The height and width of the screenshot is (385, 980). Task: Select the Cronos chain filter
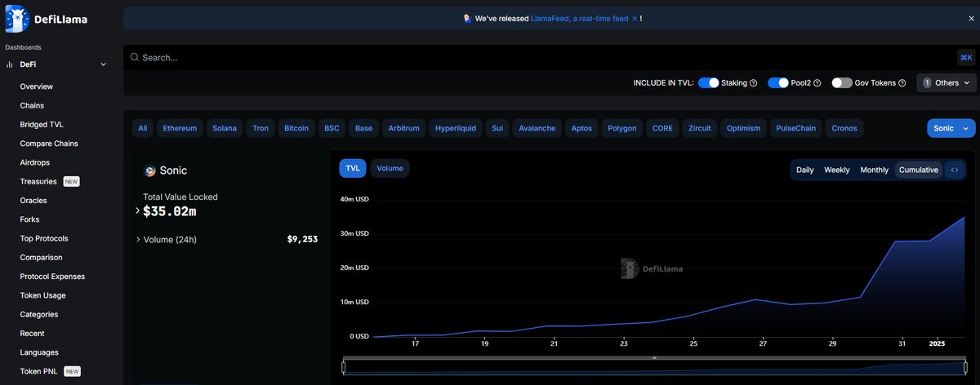[844, 128]
